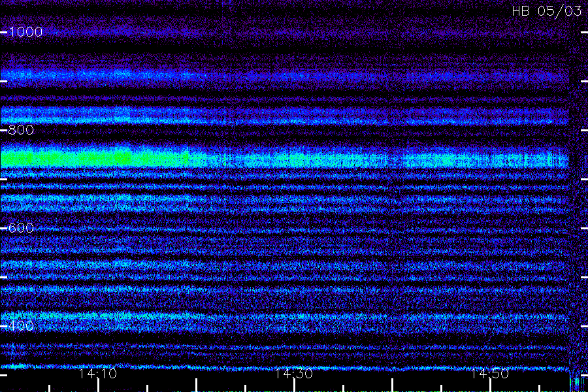Image resolution: width=588 pixels, height=392 pixels.
Task: Click the 14:10 time axis label
Action: [98, 374]
